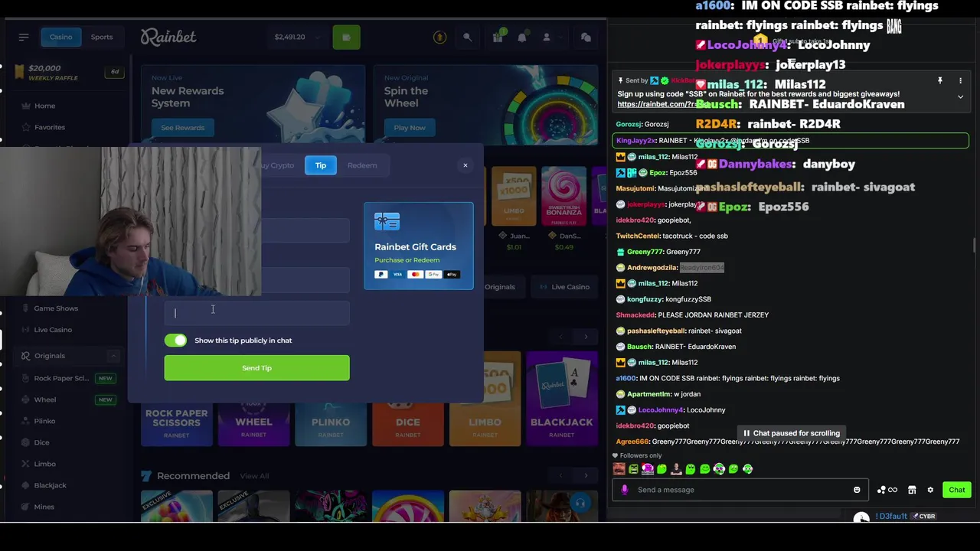Screen dimensions: 980x551
Task: Select the Tip tab
Action: coord(321,165)
